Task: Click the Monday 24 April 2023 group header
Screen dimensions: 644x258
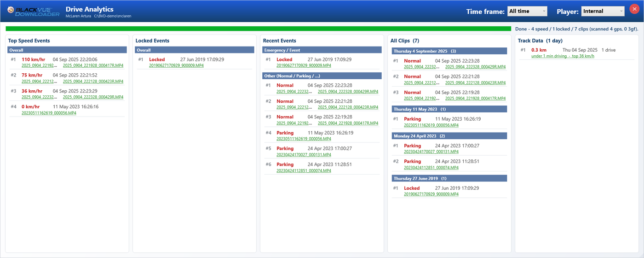Action: (449, 136)
